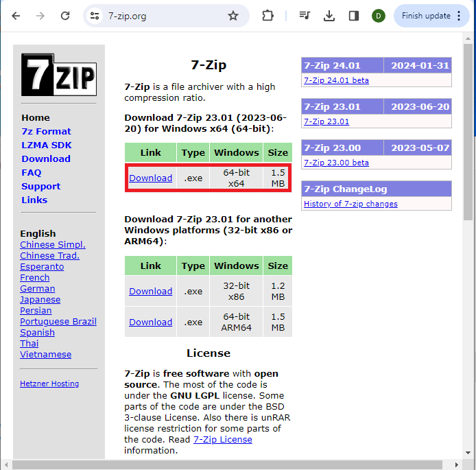Click the 7-Zip ChangeLog header
Viewport: 476px width, 470px height.
(x=377, y=189)
